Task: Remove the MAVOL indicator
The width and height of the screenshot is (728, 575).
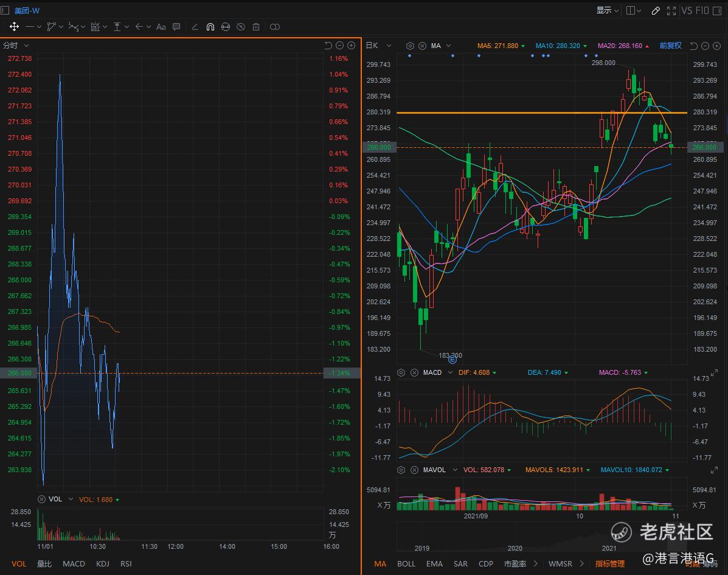Action: click(x=414, y=470)
